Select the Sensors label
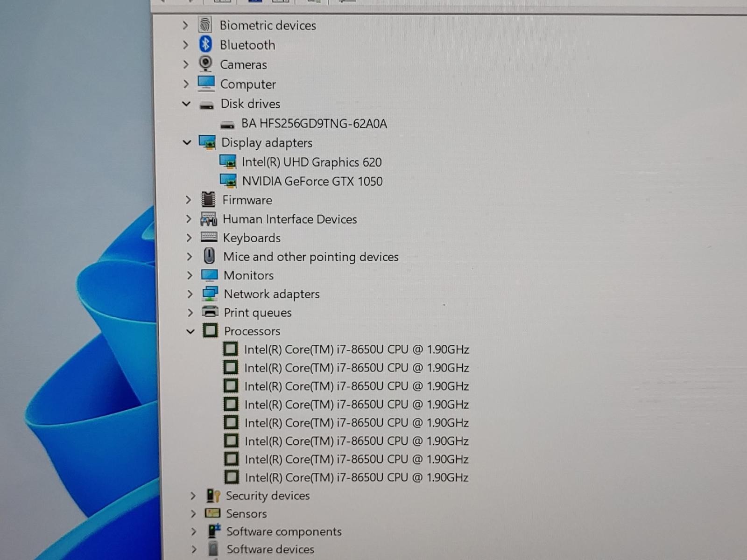Screen dimensions: 747x560 pyautogui.click(x=247, y=514)
